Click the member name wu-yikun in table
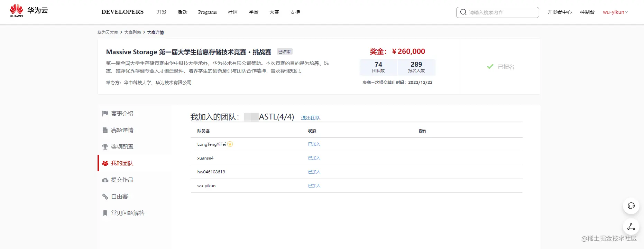Image resolution: width=644 pixels, height=249 pixels. click(206, 186)
